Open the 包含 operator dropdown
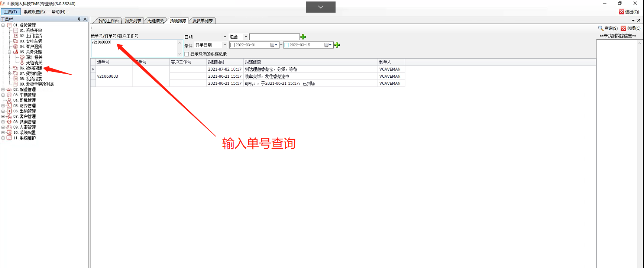 tap(246, 37)
